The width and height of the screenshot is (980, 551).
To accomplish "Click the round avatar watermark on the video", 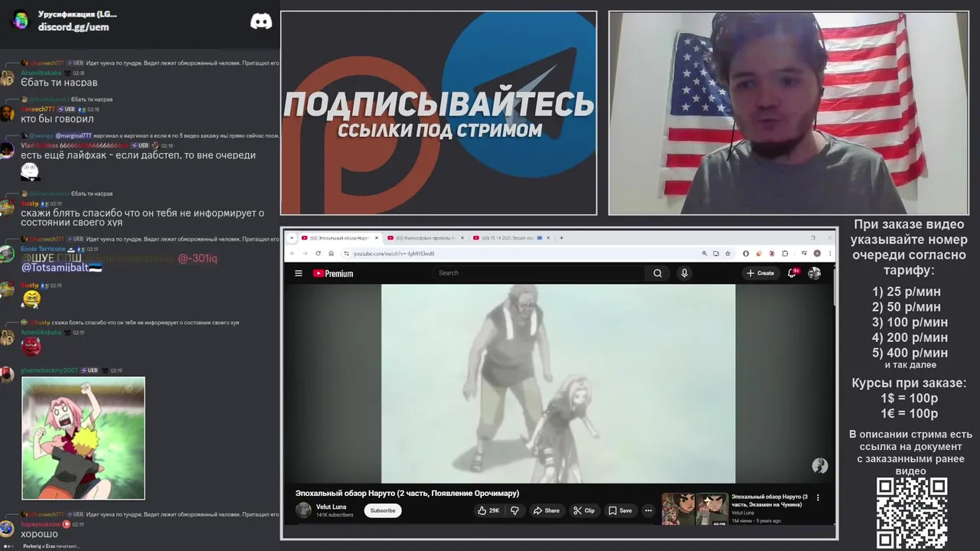I will [820, 466].
